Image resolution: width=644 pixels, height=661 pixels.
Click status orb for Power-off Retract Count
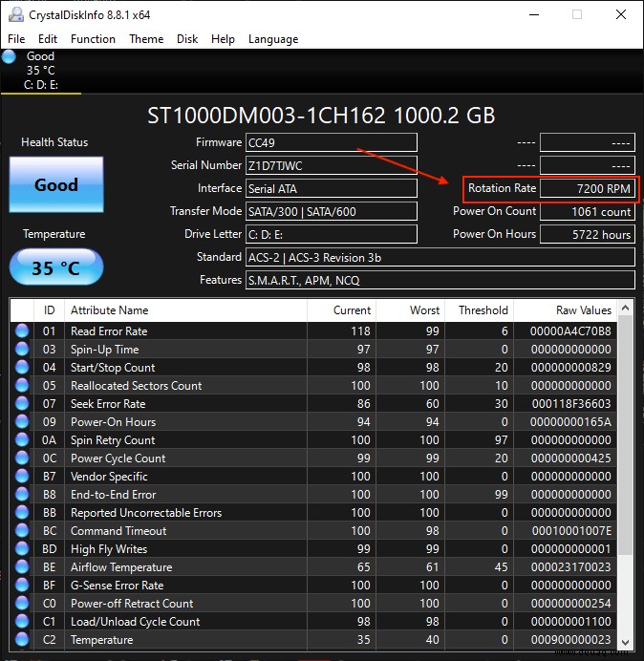[x=22, y=603]
